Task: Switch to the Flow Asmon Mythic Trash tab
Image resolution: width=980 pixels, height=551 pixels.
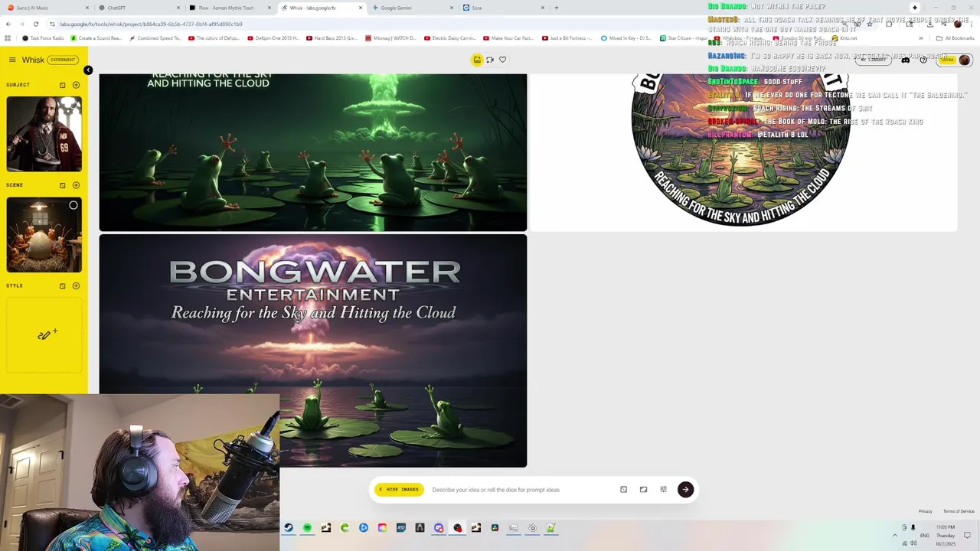Action: (227, 8)
